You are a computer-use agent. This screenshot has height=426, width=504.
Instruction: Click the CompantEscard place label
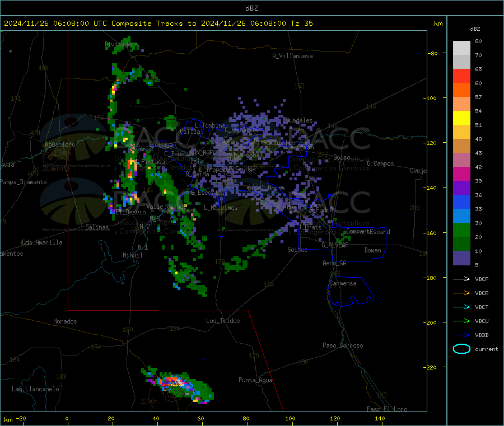click(368, 232)
